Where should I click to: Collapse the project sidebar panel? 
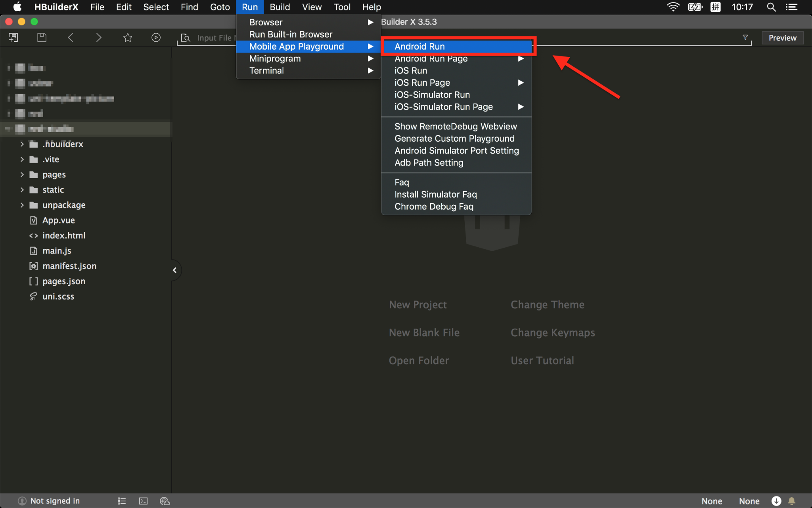[x=174, y=270]
